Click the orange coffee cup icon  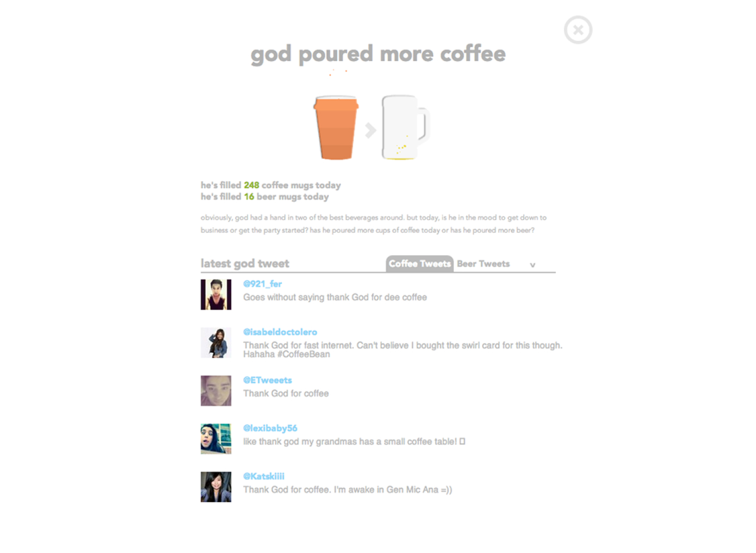click(x=336, y=128)
